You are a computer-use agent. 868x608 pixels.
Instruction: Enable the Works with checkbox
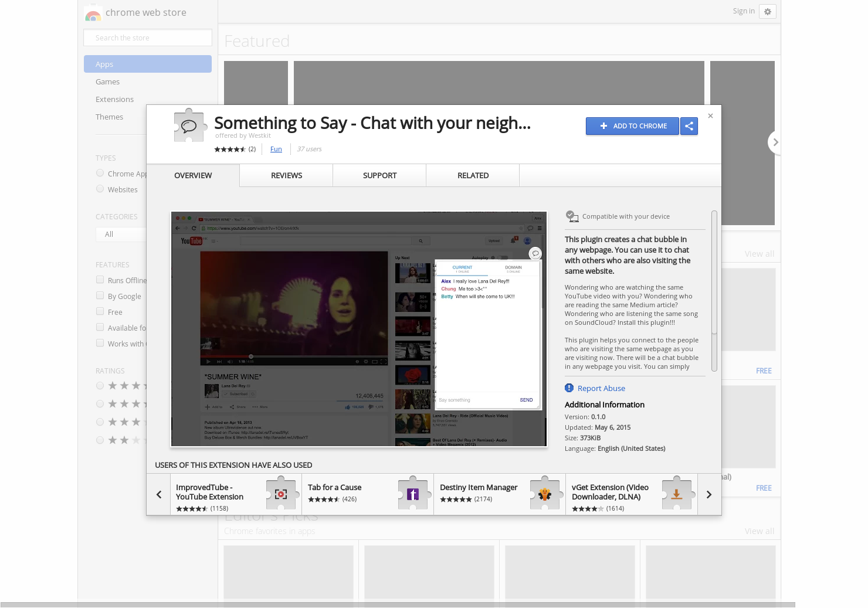[100, 343]
